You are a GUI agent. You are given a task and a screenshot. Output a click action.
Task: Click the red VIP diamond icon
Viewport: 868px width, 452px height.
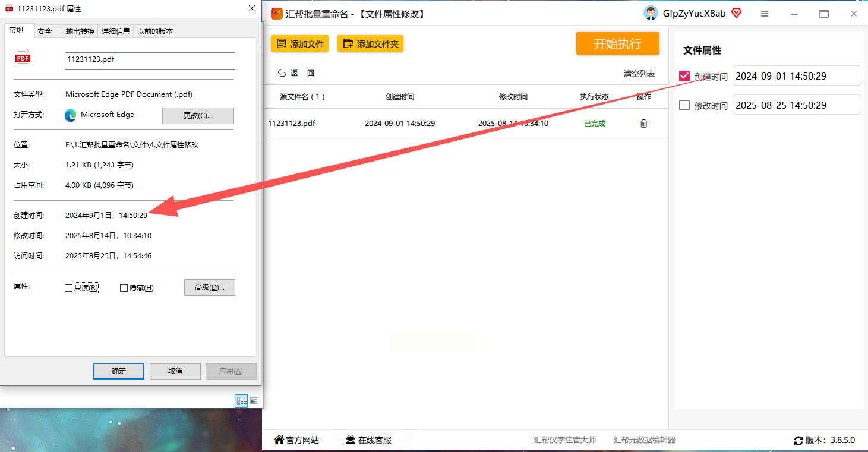(x=736, y=13)
